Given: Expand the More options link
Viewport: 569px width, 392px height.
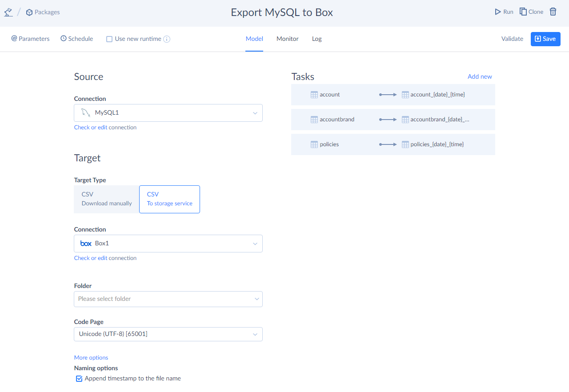Looking at the screenshot, I should point(91,358).
